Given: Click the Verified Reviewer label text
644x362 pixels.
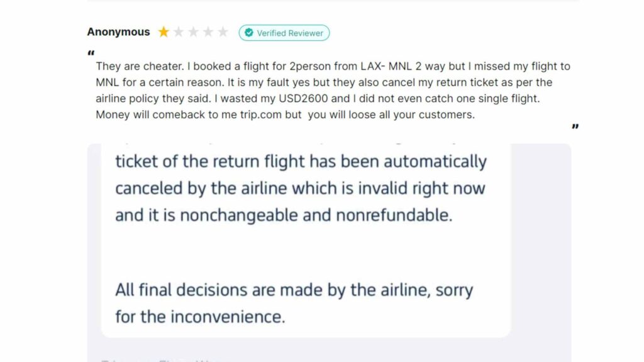Looking at the screenshot, I should [290, 33].
